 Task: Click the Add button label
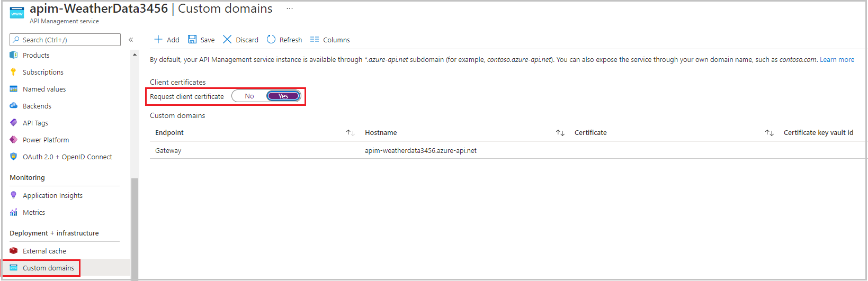click(x=173, y=40)
